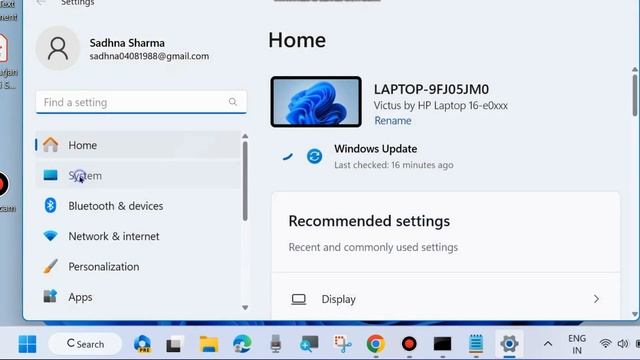Click the LAPTOP-9FJ05JM0 device name
This screenshot has width=640, height=360.
click(x=431, y=89)
